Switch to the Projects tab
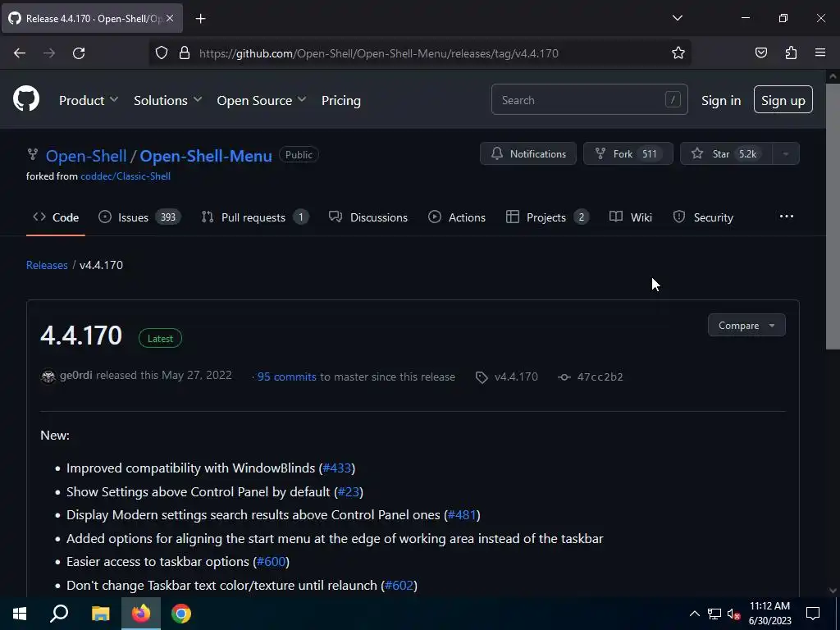The image size is (840, 630). tap(547, 217)
